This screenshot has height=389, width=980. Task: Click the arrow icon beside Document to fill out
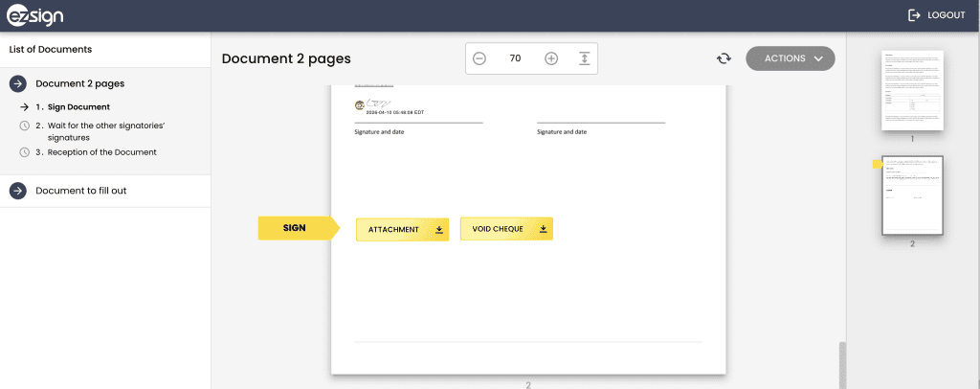[17, 191]
